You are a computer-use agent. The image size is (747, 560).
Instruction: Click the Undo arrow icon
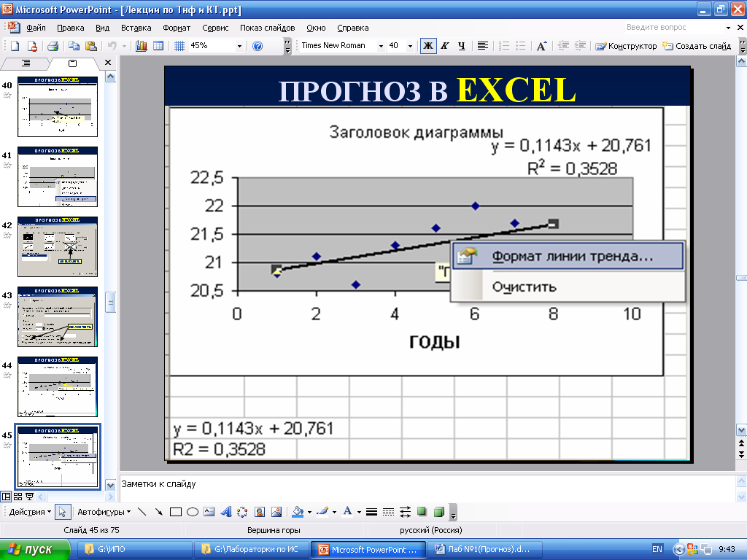pyautogui.click(x=112, y=46)
